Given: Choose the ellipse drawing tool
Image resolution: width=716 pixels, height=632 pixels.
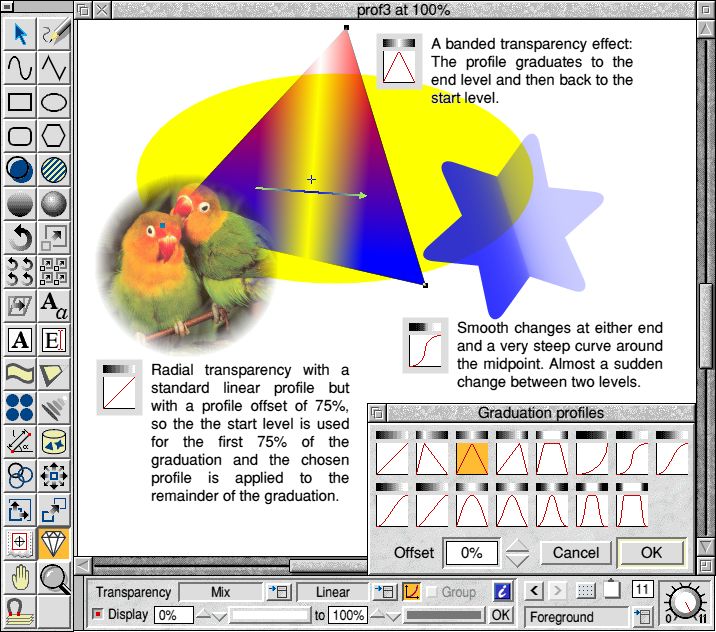Looking at the screenshot, I should [x=54, y=102].
